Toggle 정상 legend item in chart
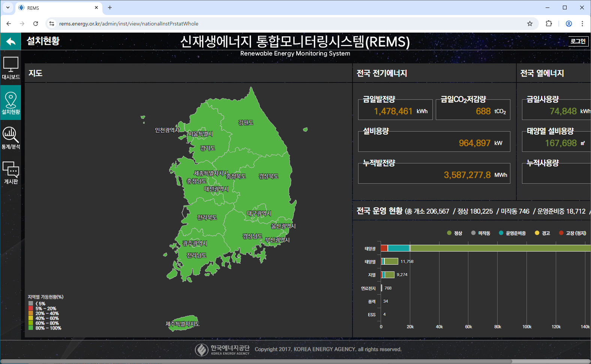Viewport: 591px width, 364px height. coord(454,233)
